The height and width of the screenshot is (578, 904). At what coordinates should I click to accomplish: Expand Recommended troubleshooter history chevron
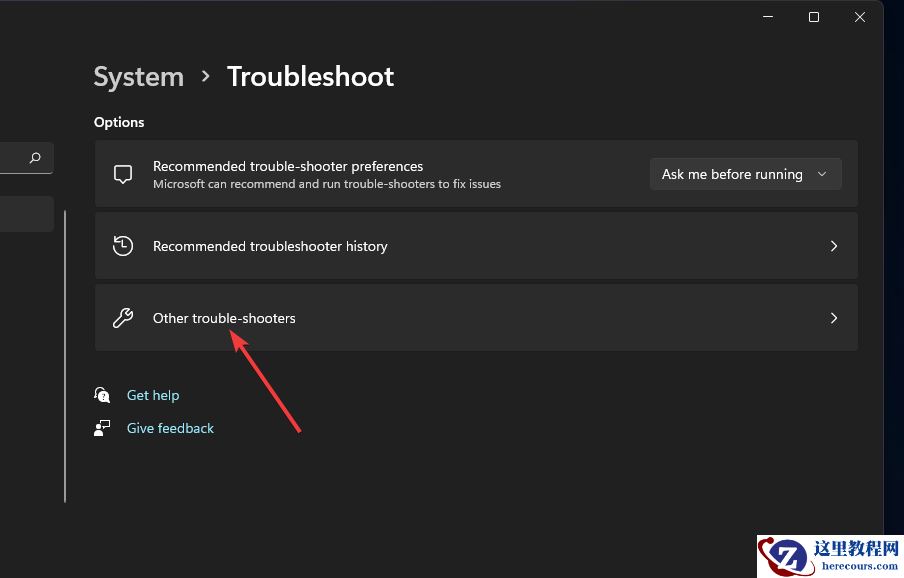pos(834,246)
